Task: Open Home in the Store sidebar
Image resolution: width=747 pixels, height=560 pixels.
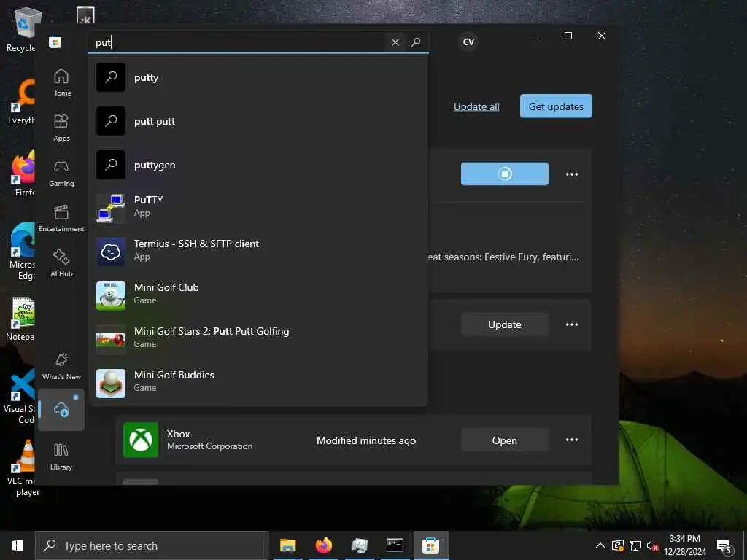Action: click(61, 82)
